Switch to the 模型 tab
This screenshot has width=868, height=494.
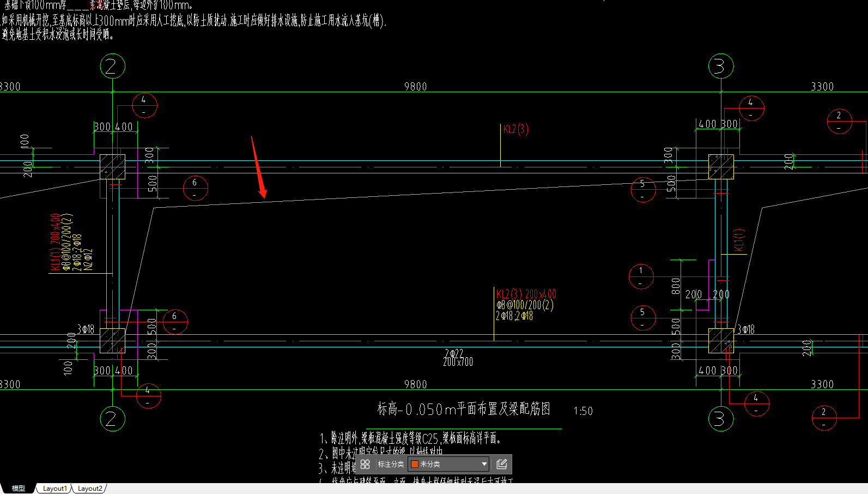coord(18,489)
